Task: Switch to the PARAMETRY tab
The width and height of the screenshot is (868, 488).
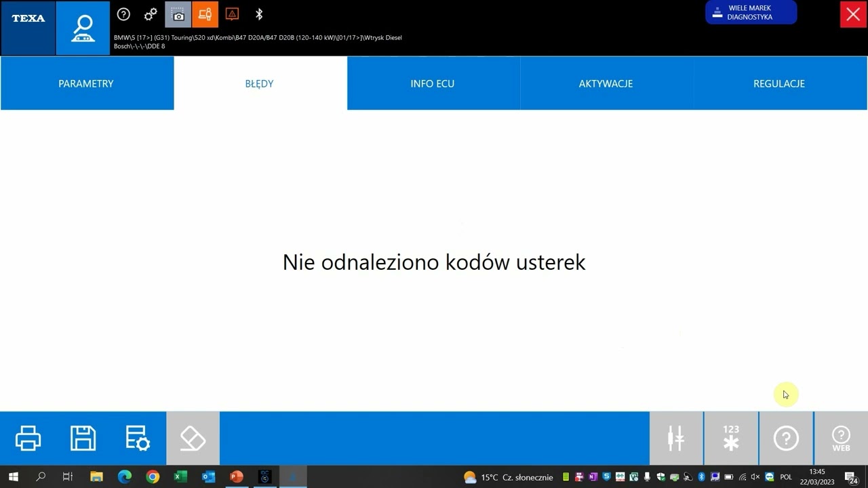Action: 87,83
